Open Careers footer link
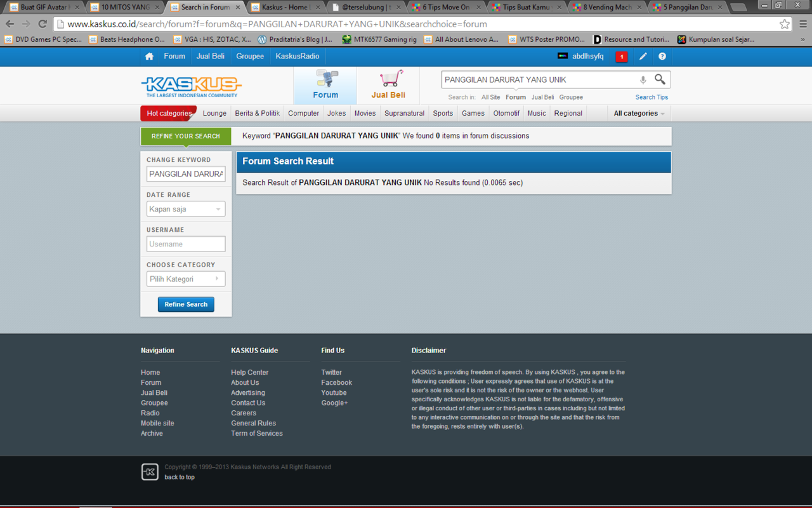This screenshot has height=508, width=812. pyautogui.click(x=244, y=413)
